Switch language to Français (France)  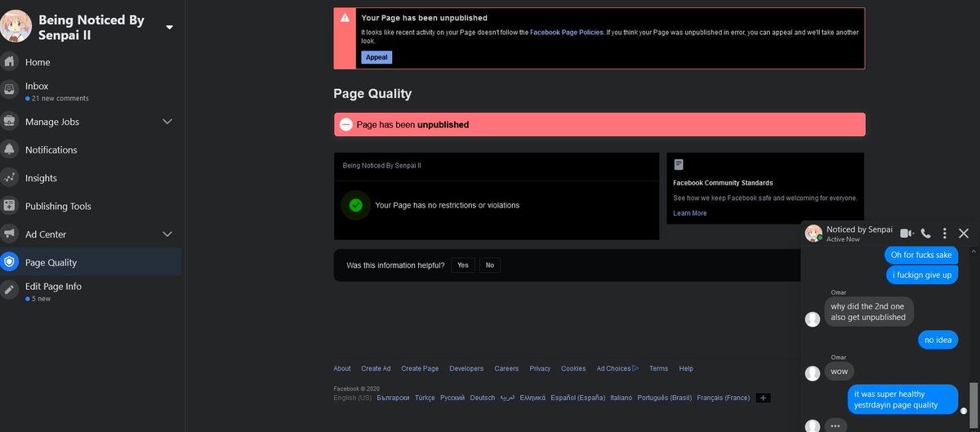[724, 398]
